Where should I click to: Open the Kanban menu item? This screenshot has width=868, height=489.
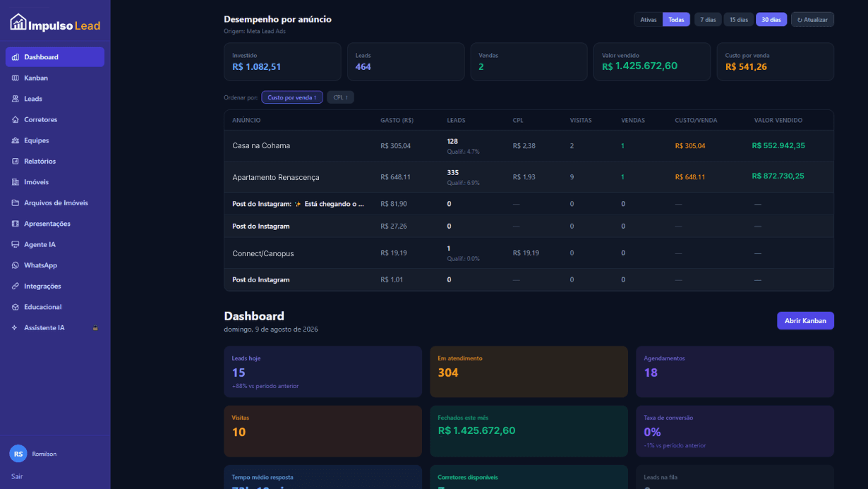pyautogui.click(x=55, y=78)
